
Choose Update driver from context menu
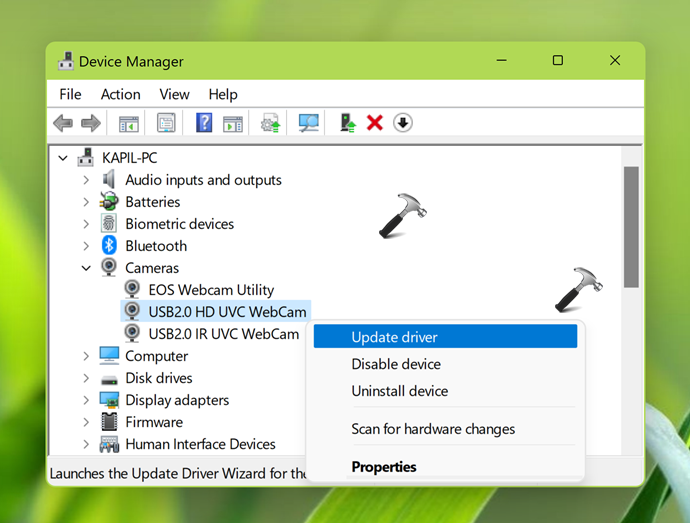(394, 337)
